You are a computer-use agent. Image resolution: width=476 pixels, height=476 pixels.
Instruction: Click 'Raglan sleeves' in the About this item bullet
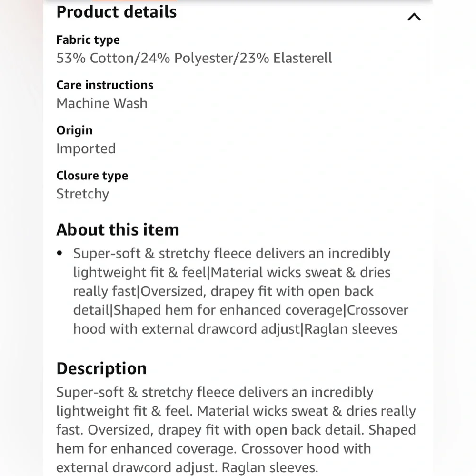click(350, 329)
